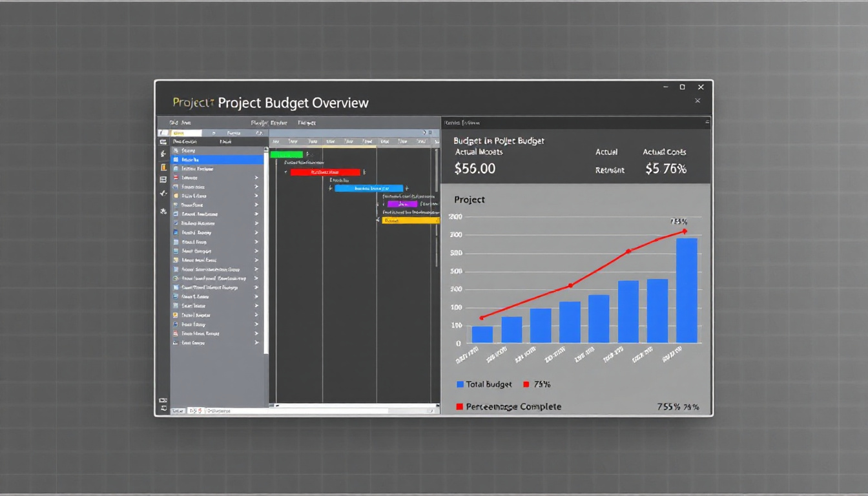Click the small X below the window close button
Viewport: 868px width, 496px height.
(697, 101)
